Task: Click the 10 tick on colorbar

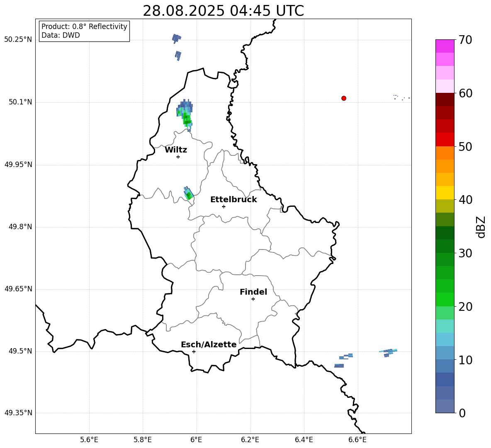Action: 465,360
